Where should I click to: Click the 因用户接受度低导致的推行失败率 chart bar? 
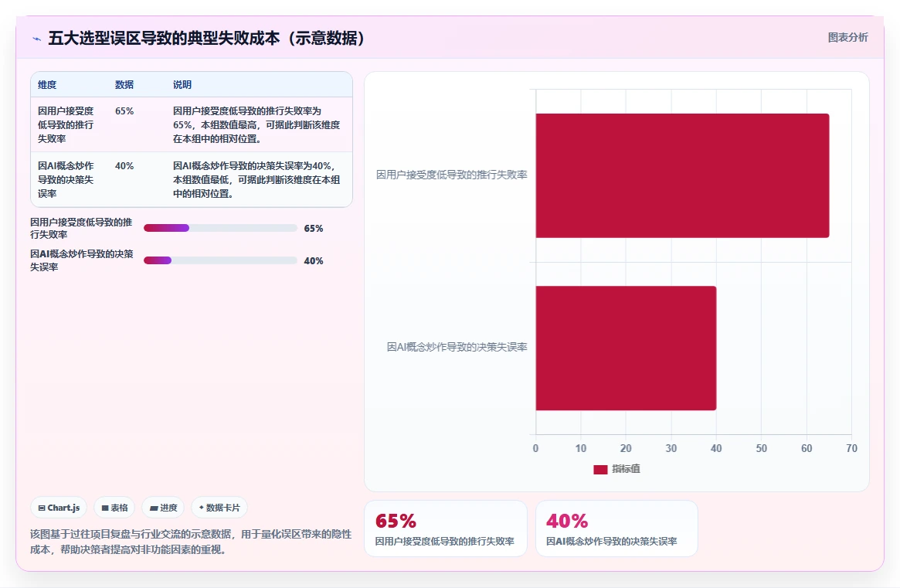[x=682, y=175]
